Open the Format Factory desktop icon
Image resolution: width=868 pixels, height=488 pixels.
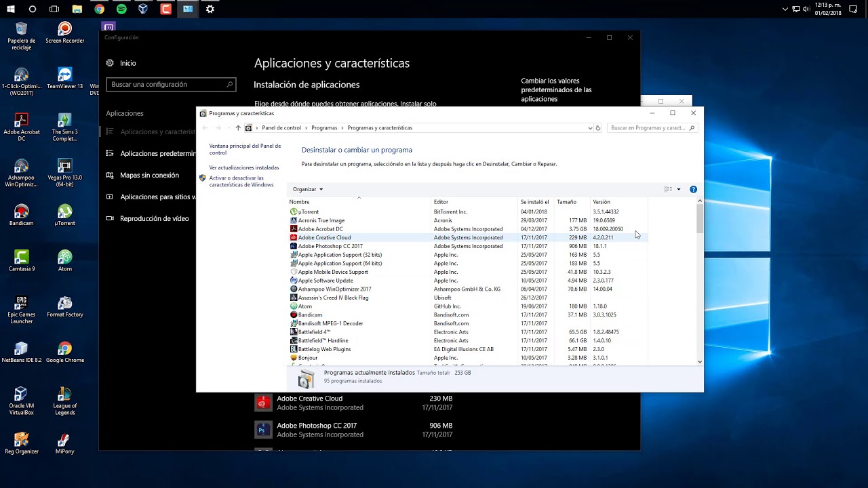coord(64,307)
